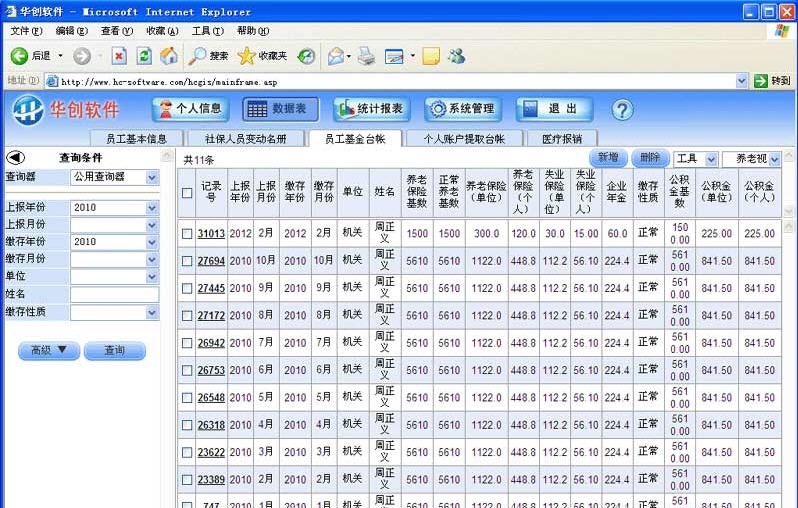Check the row checkbox for record 26548
Viewport: 798px width, 508px height.
[x=187, y=398]
